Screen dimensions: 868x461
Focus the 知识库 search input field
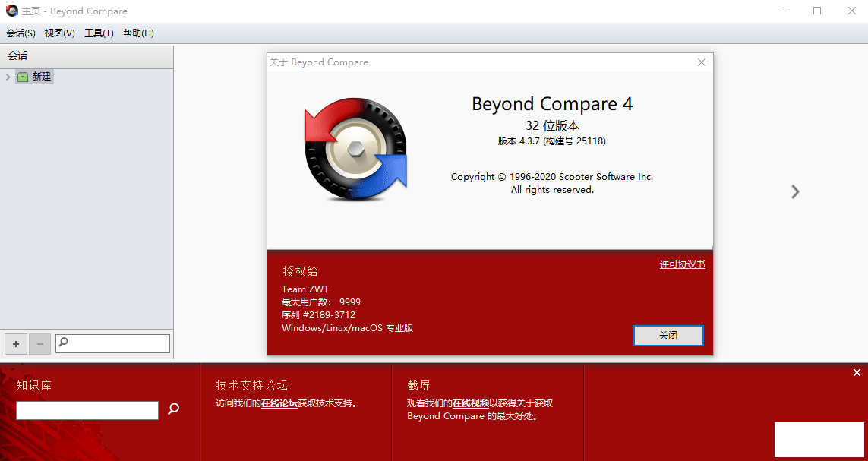(x=87, y=410)
